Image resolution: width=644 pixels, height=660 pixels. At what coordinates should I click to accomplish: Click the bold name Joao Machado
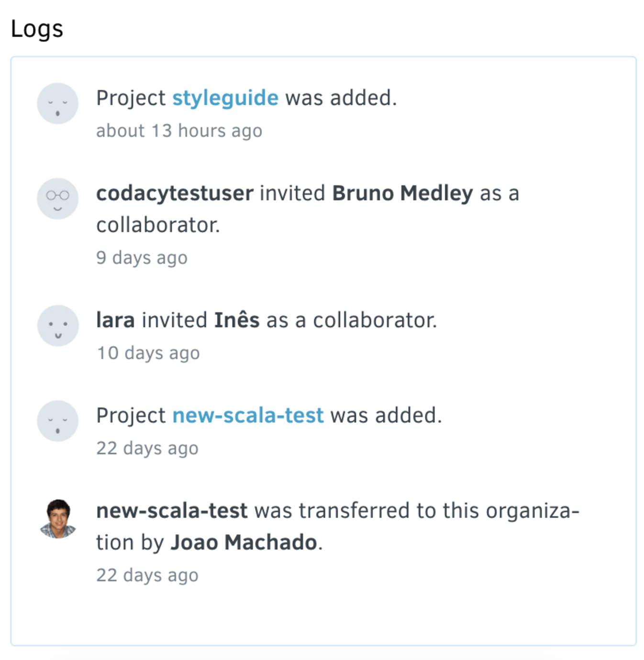click(244, 542)
